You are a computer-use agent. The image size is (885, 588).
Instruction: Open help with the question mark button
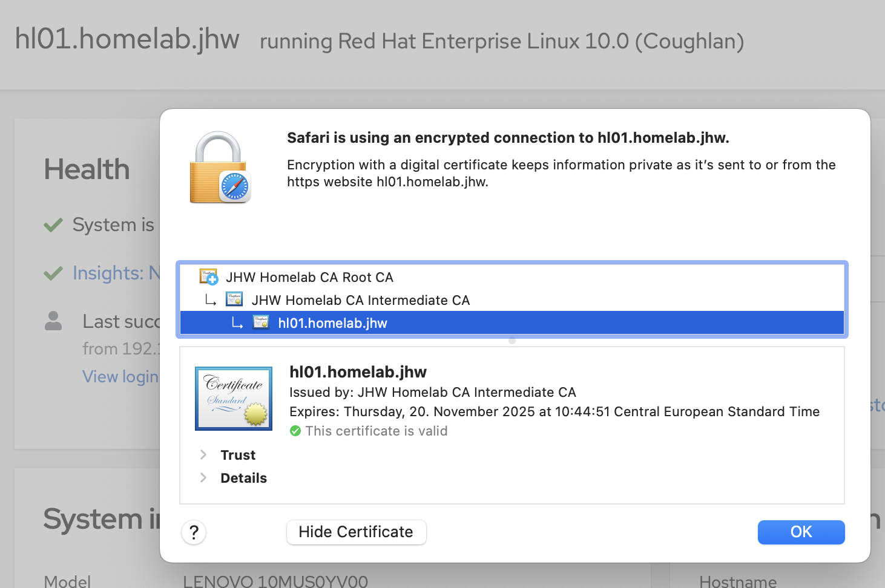coord(194,532)
